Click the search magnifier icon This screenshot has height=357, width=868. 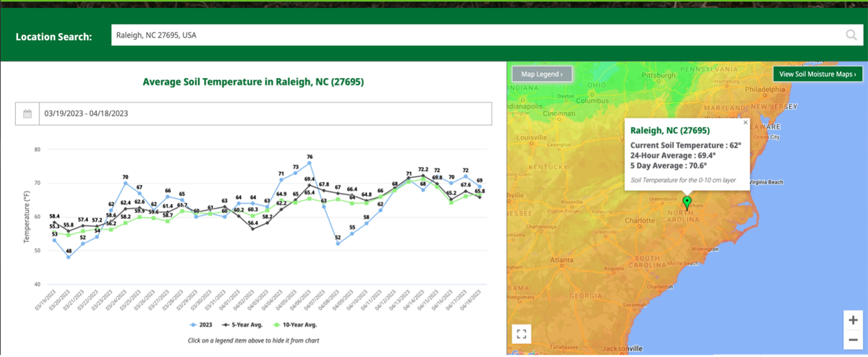[851, 35]
